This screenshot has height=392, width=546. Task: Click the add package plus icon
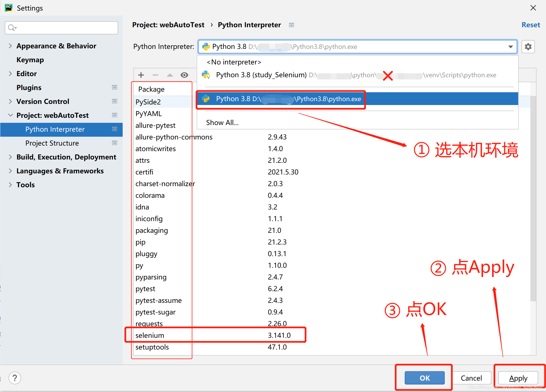tap(141, 75)
